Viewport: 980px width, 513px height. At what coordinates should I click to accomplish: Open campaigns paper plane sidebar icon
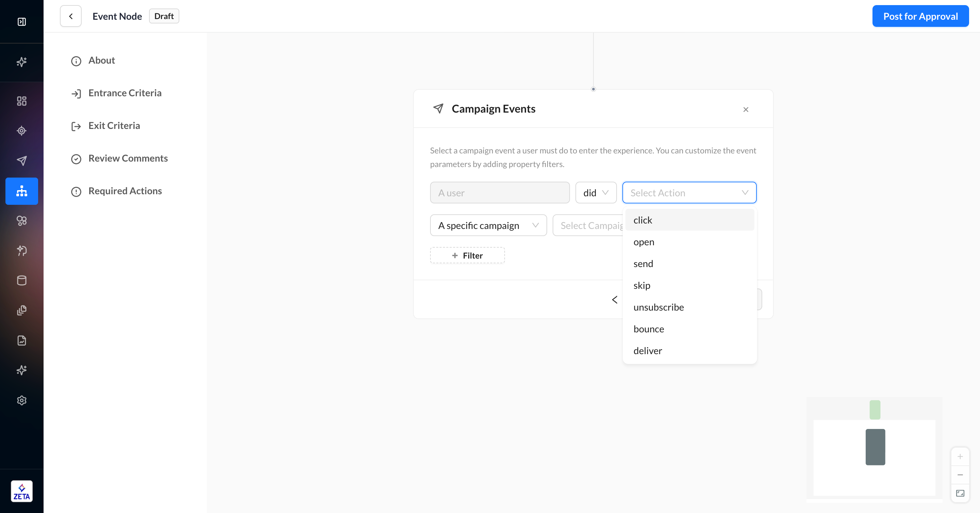tap(22, 161)
